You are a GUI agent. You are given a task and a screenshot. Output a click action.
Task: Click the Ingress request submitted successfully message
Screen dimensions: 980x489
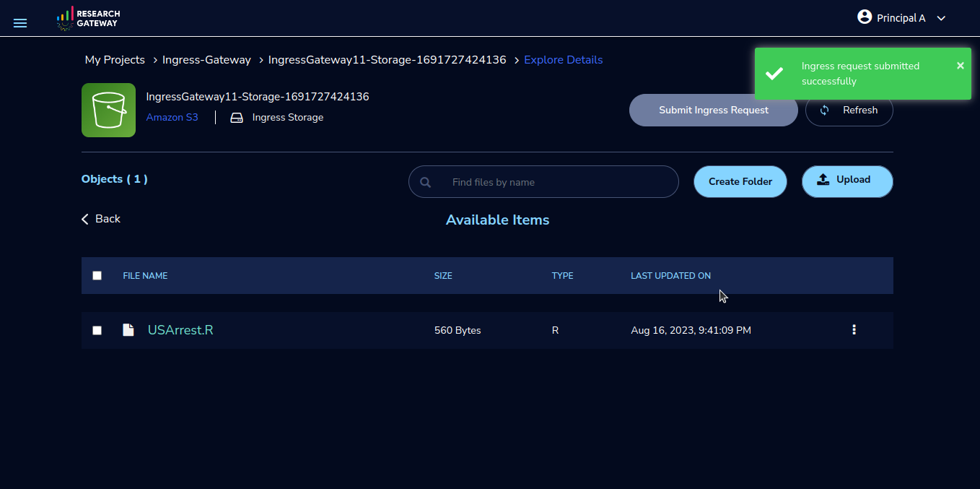860,74
